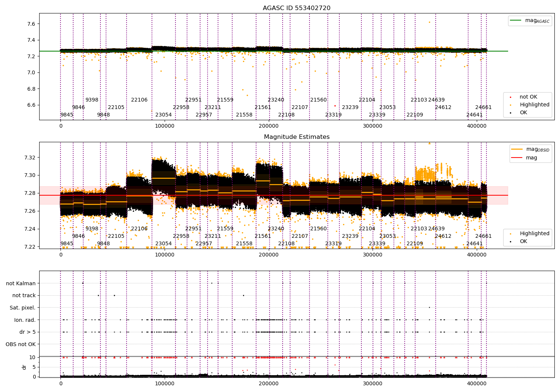Click OBSID label 24612 in the middle panel
This screenshot has width=560, height=392.
click(x=443, y=236)
